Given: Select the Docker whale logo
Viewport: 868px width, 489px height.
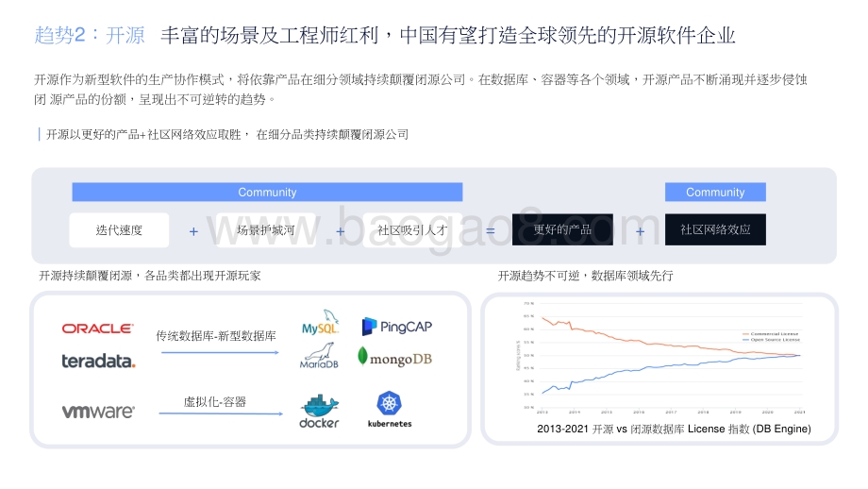Looking at the screenshot, I should point(320,412).
